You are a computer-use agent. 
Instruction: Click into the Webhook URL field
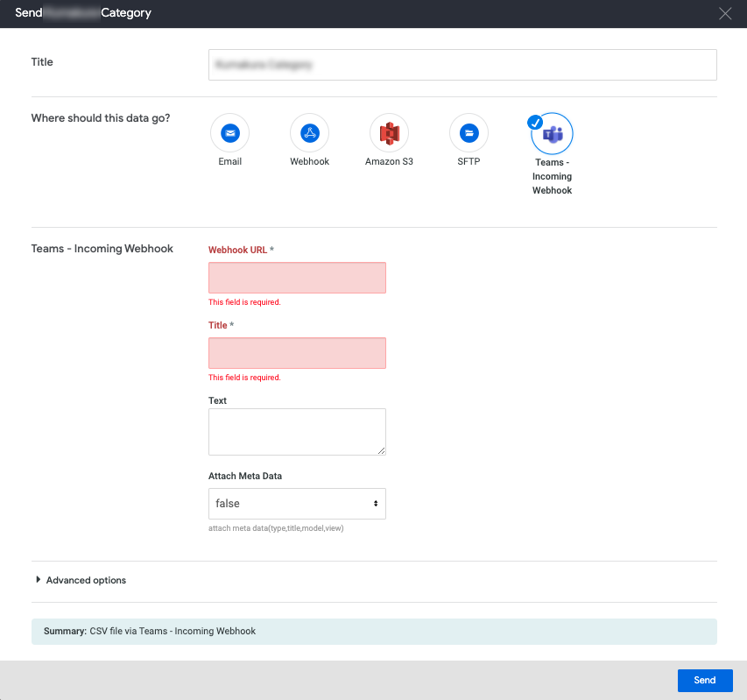click(297, 278)
